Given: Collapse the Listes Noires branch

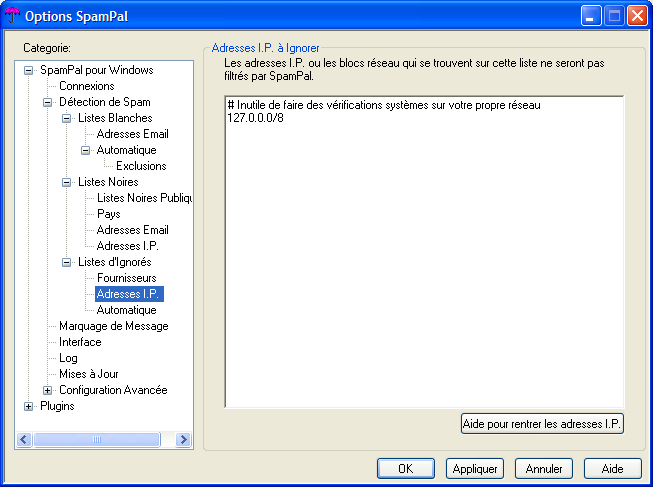Looking at the screenshot, I should (x=67, y=182).
